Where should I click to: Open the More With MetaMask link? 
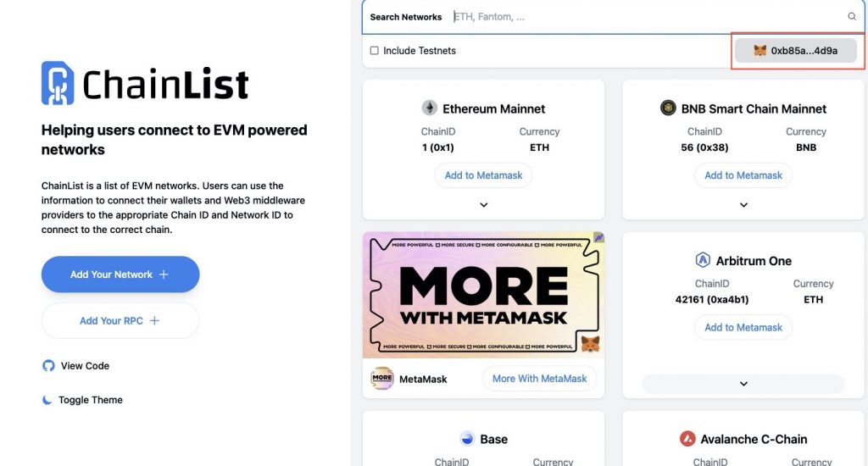pos(539,379)
